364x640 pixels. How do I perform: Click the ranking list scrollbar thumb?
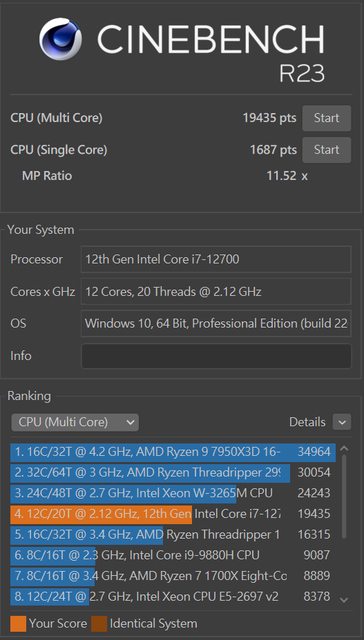(x=344, y=496)
